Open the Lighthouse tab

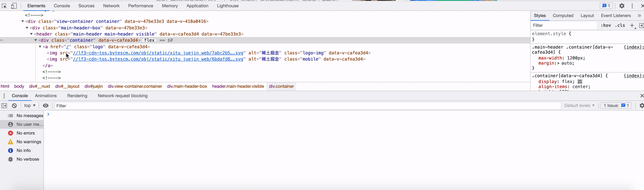point(228,6)
